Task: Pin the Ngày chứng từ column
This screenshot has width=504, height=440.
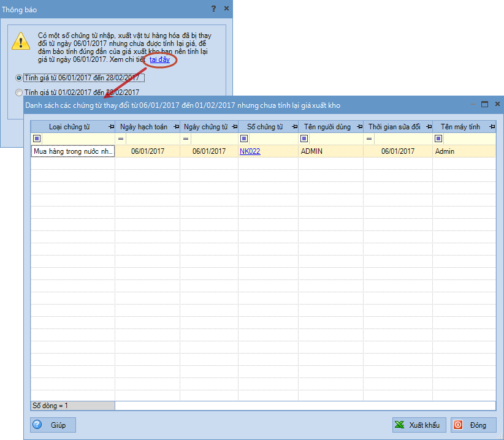Action: click(235, 127)
